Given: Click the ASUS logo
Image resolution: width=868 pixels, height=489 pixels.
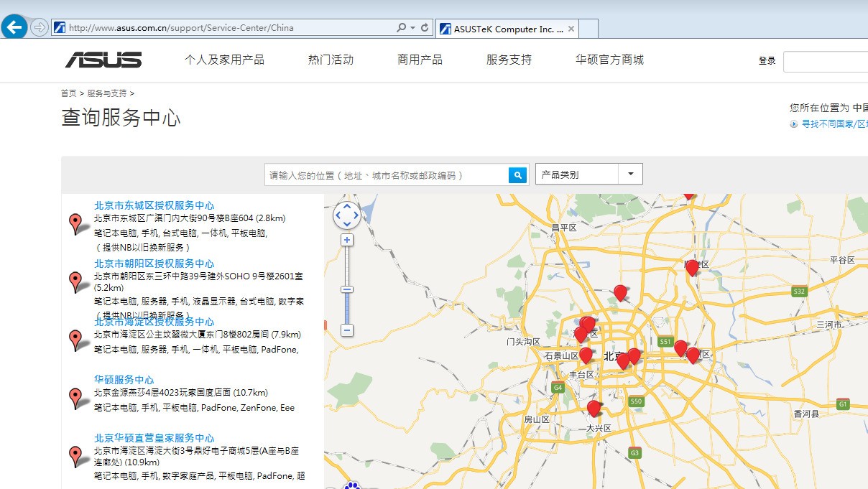Looking at the screenshot, I should pos(103,60).
